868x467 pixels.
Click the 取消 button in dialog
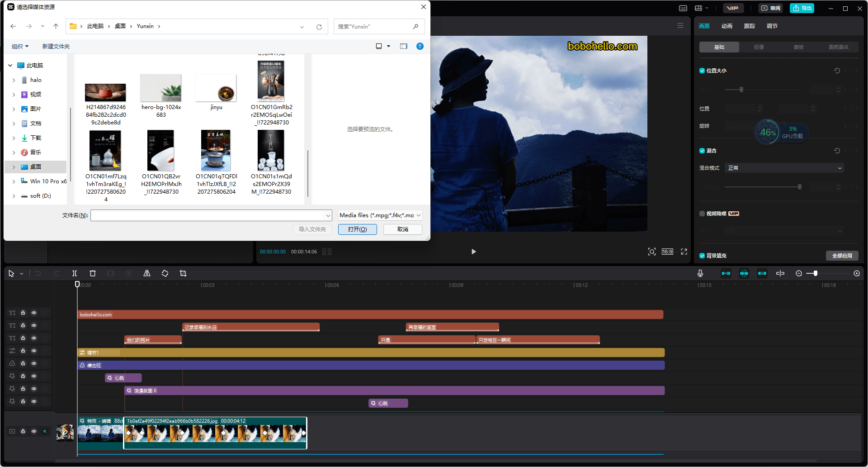403,229
